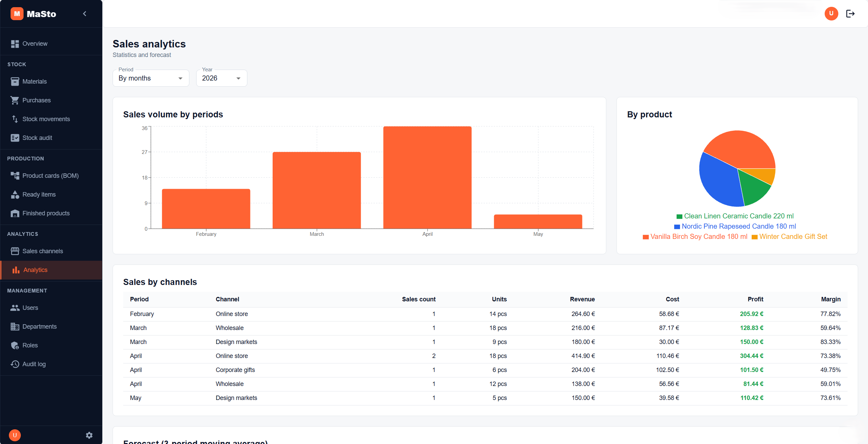868x444 pixels.
Task: Click the user avatar in sidebar footer
Action: [15, 435]
